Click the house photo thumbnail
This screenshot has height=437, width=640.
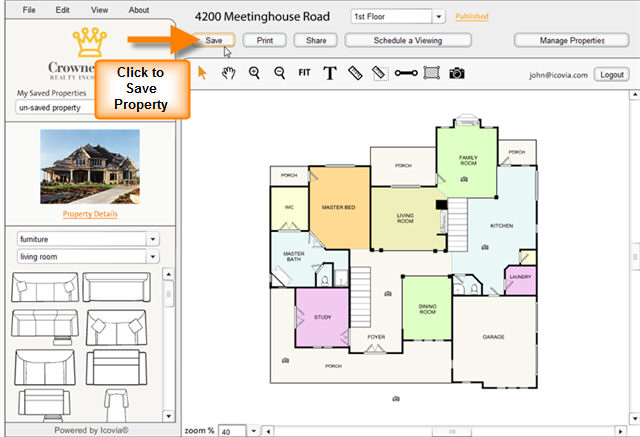[90, 166]
